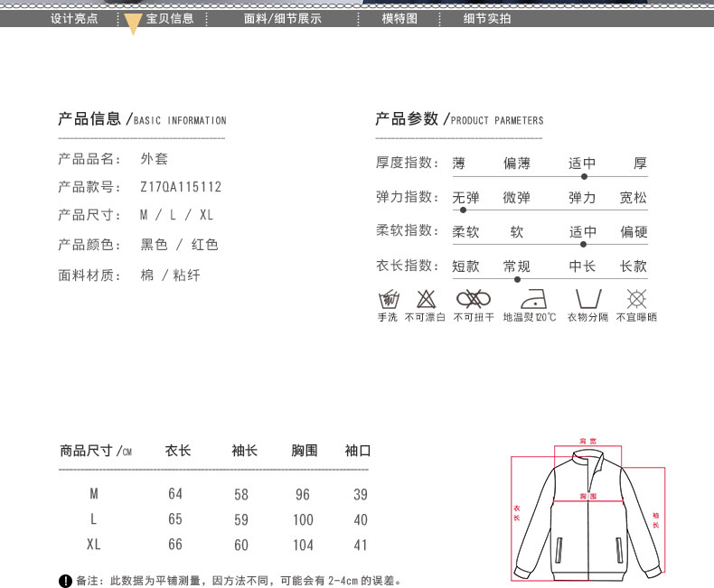Image resolution: width=714 pixels, height=588 pixels.
Task: Click the product number Z17QA115112
Action: [181, 187]
